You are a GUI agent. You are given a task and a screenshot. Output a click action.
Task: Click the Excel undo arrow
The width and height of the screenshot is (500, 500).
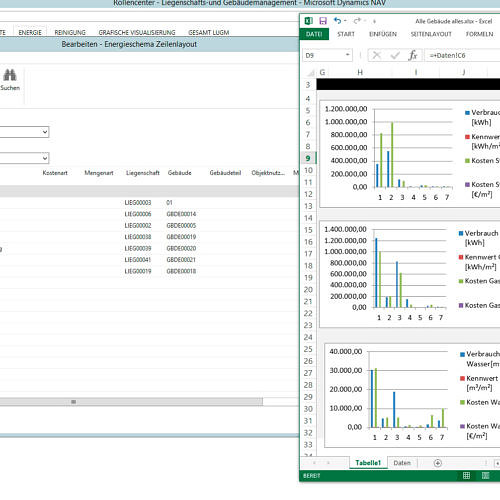click(x=337, y=21)
